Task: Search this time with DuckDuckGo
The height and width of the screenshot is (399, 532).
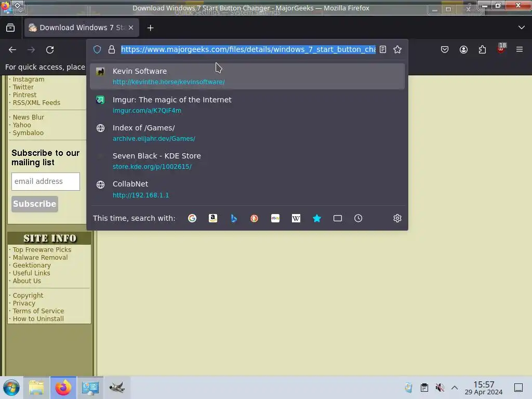Action: [254, 218]
